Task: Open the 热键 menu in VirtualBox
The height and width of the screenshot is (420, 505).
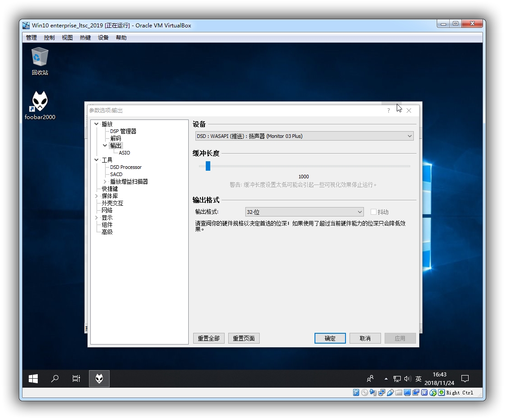Action: point(85,37)
